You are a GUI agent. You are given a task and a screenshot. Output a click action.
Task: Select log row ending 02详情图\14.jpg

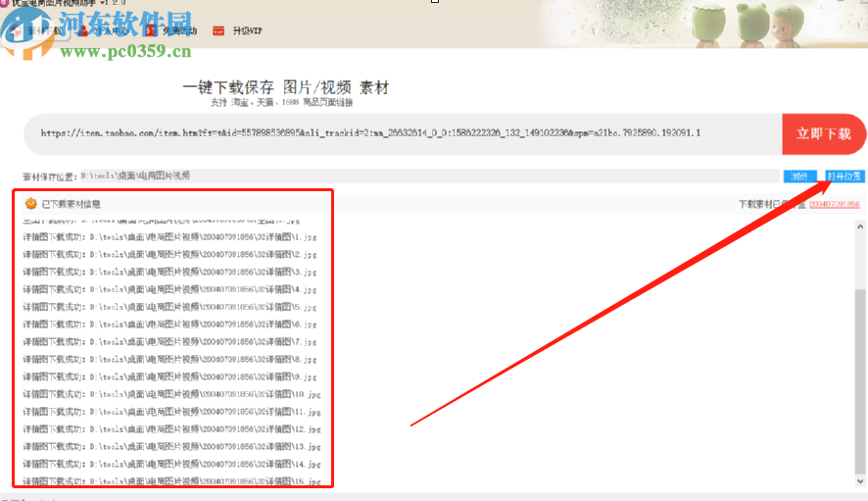(171, 465)
